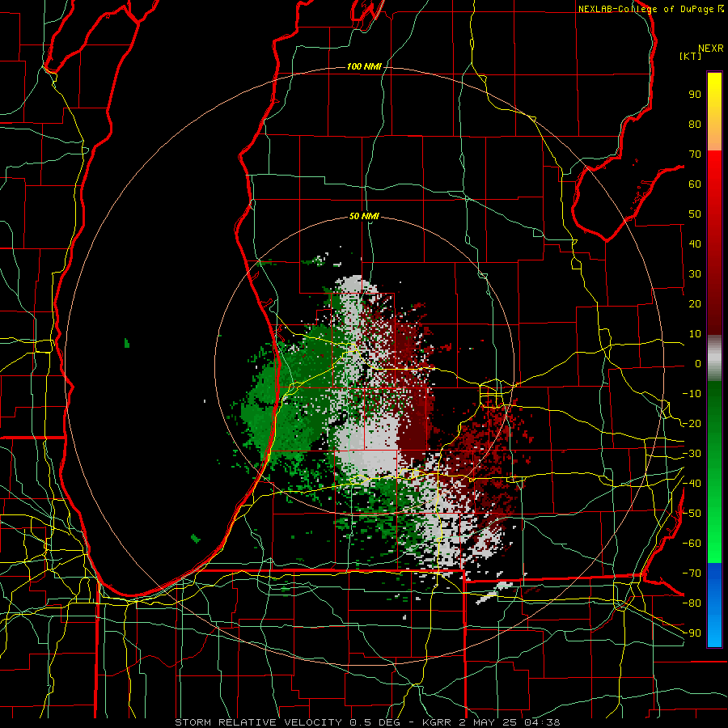Click the '30' value on the velocity scale

695,274
